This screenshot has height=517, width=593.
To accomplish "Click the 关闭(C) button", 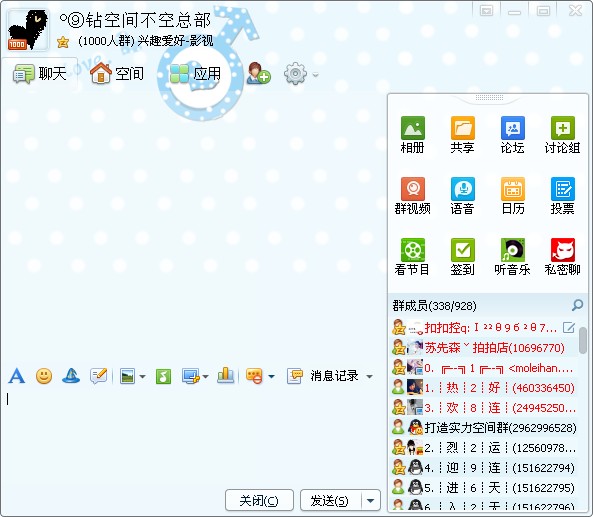I will tap(259, 500).
